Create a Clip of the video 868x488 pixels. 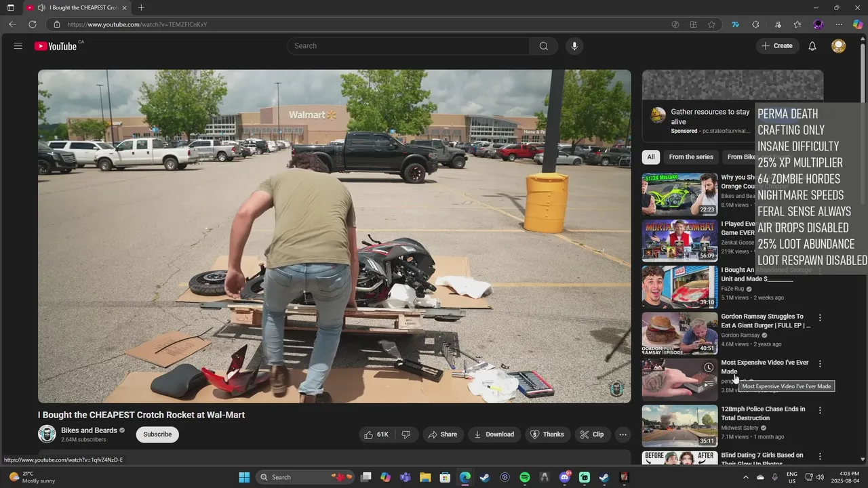(591, 434)
